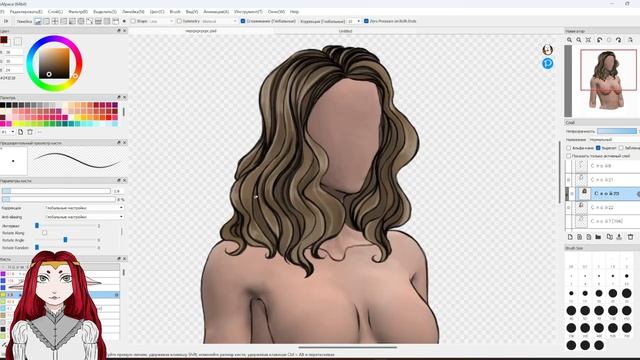Click the layer opacity slider
640x360 pixels.
(617, 131)
